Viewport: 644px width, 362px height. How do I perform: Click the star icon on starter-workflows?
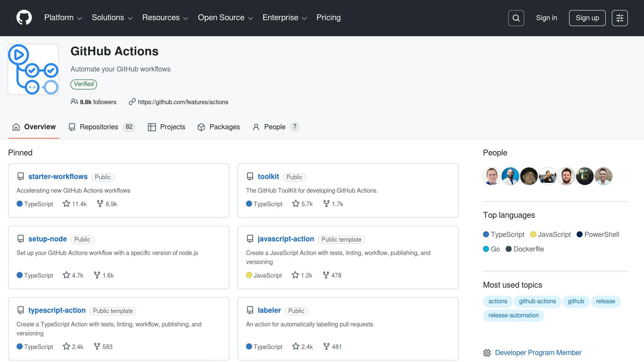click(x=66, y=204)
